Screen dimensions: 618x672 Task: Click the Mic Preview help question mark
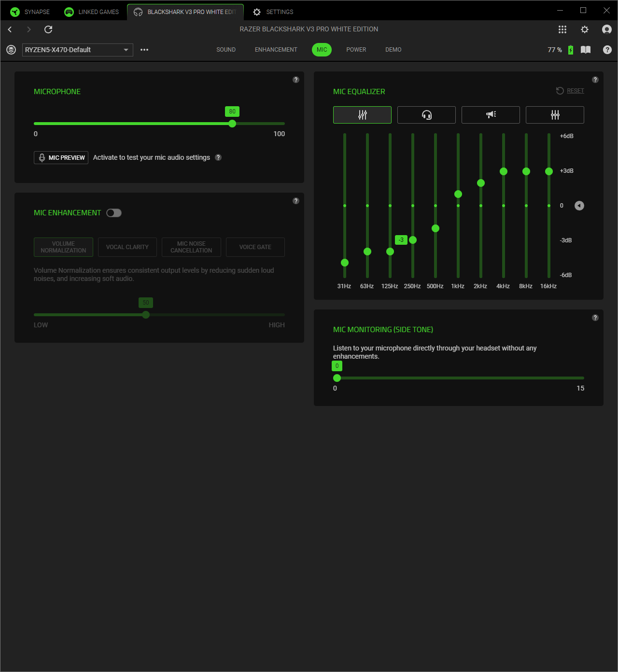218,157
